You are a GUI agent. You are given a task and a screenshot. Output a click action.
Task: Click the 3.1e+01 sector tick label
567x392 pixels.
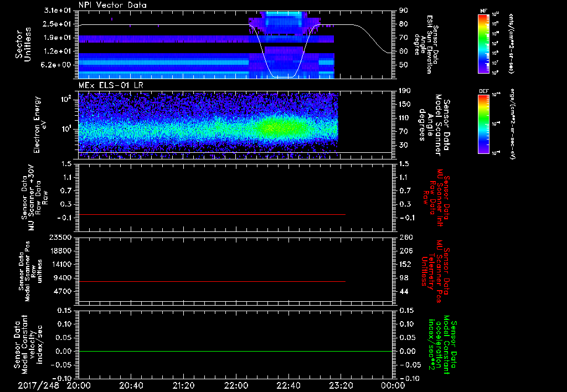pos(58,11)
